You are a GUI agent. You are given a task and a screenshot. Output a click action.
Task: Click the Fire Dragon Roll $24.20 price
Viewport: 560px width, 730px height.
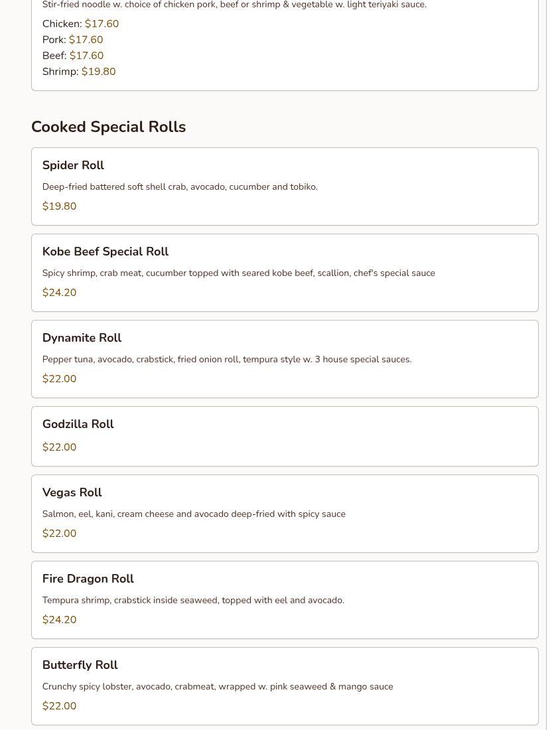pyautogui.click(x=59, y=620)
